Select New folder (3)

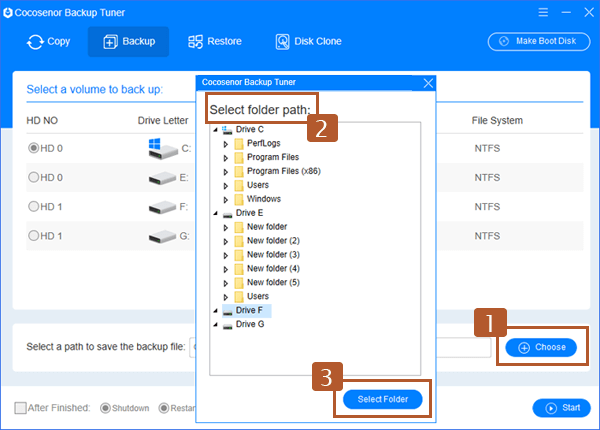[273, 254]
